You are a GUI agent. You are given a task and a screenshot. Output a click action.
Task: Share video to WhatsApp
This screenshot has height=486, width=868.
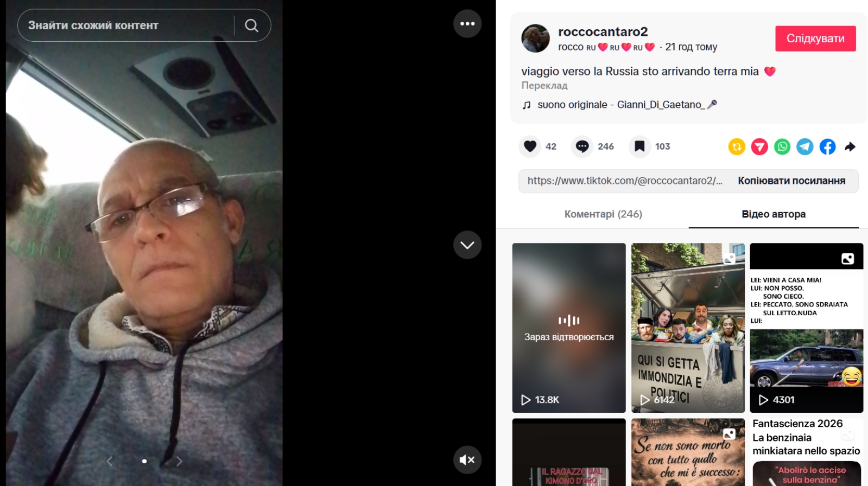[x=782, y=146]
